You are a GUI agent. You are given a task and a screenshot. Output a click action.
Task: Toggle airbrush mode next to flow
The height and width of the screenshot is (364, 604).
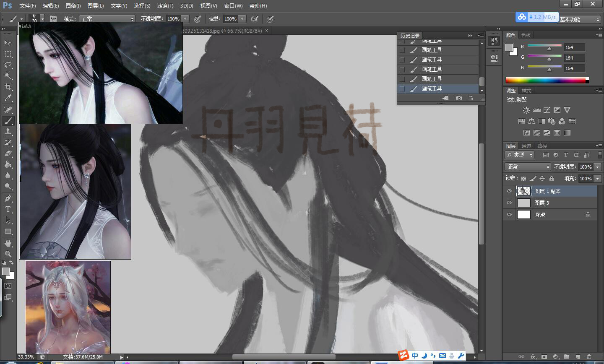[x=254, y=19]
